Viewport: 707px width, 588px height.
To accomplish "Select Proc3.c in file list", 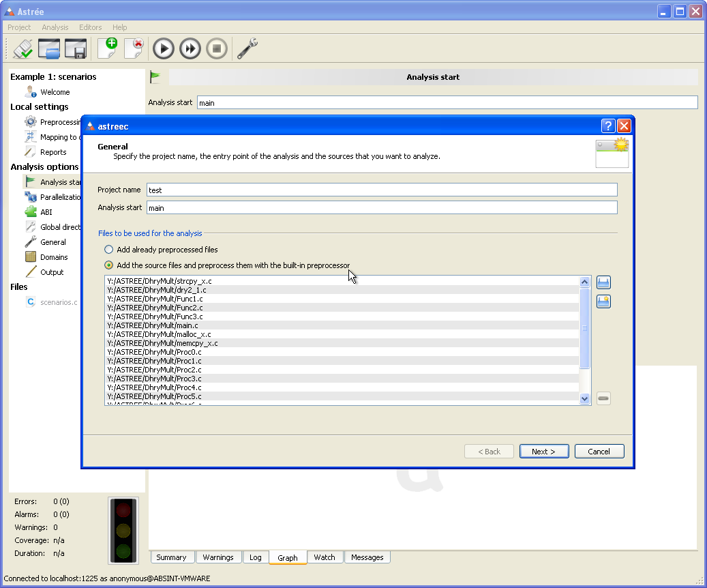I will click(x=343, y=379).
